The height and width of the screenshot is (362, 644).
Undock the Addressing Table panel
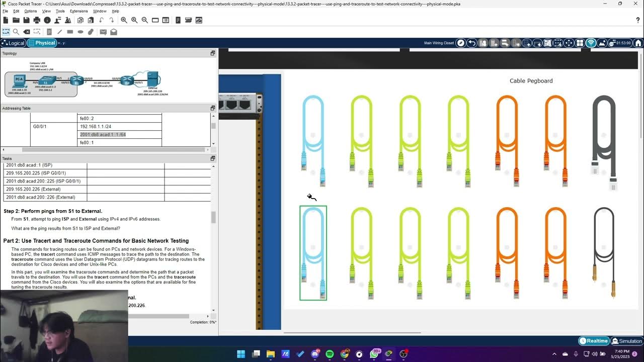(x=213, y=108)
